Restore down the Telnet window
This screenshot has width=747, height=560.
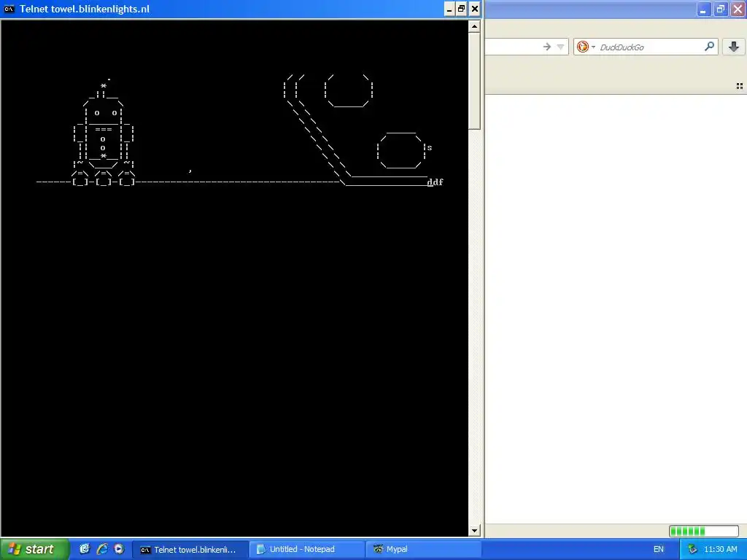[462, 9]
